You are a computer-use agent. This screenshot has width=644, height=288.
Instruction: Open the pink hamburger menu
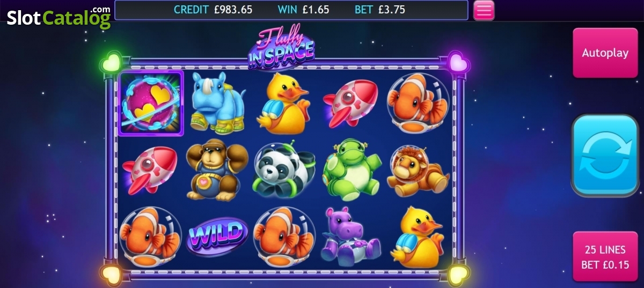coord(484,10)
